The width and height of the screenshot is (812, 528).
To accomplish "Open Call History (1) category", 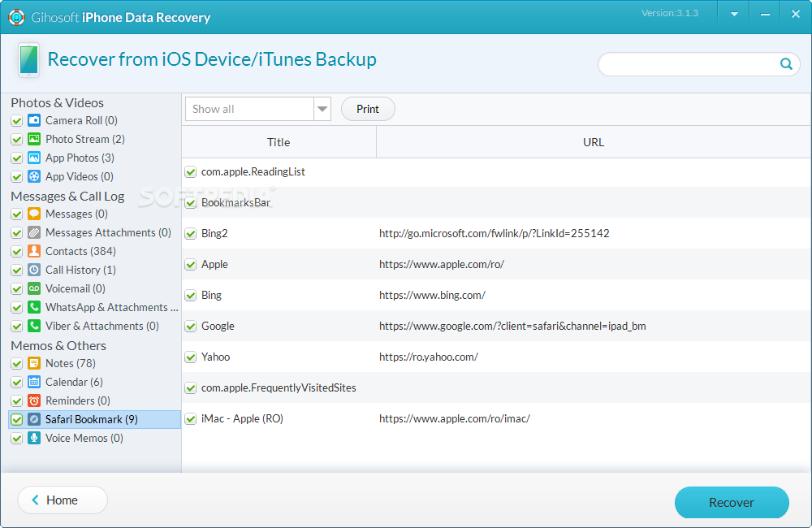I will click(80, 270).
